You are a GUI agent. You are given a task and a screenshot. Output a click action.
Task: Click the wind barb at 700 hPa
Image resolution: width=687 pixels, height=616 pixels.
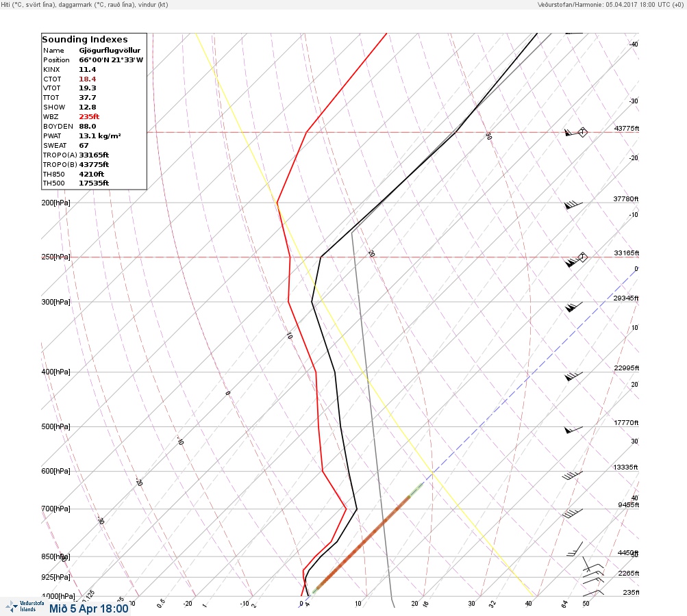572,513
